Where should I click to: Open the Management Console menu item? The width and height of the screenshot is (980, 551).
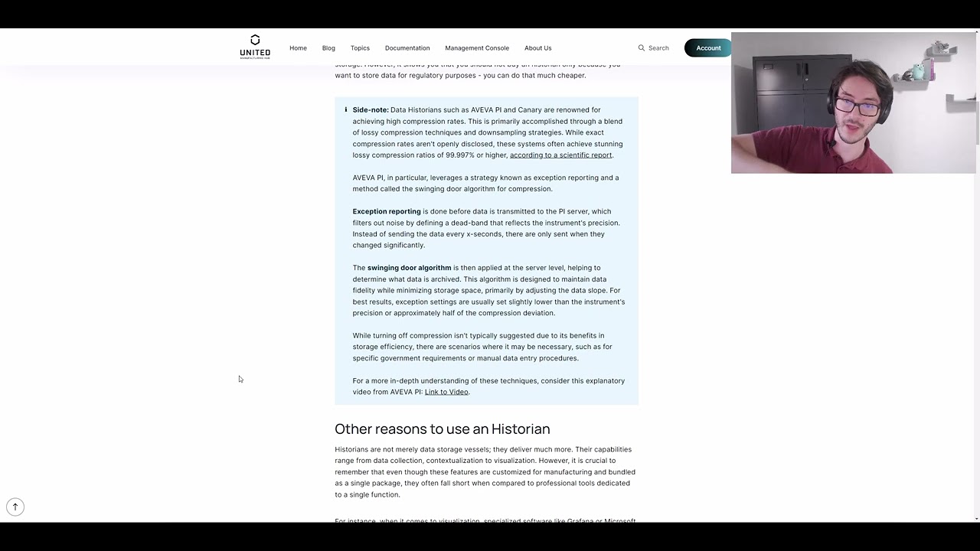(x=477, y=48)
